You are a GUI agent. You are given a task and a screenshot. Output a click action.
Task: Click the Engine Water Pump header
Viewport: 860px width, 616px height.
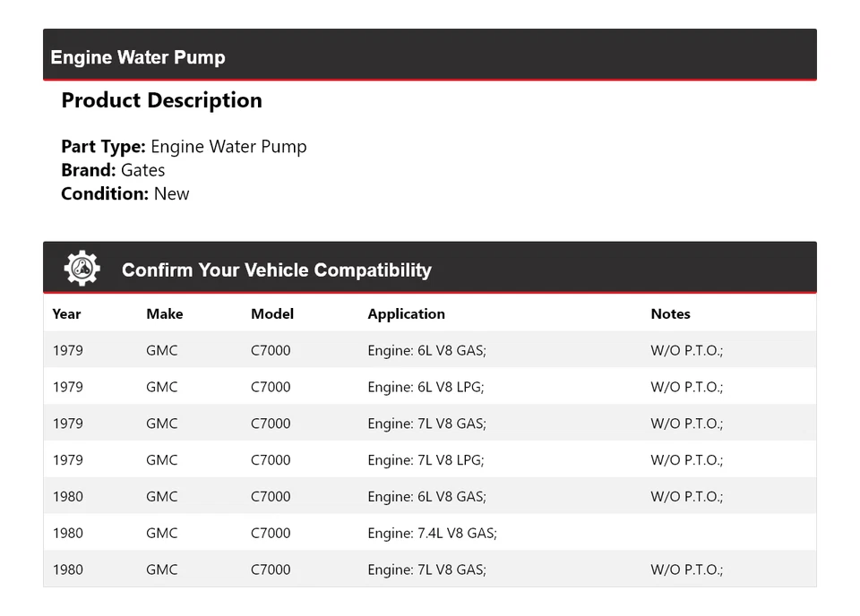click(x=138, y=57)
